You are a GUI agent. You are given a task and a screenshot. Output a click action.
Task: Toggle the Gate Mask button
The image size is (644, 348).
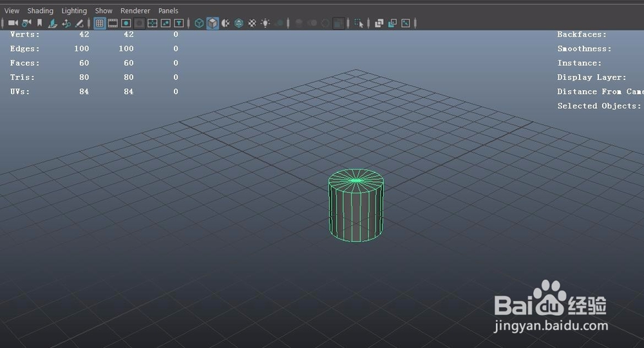point(139,23)
